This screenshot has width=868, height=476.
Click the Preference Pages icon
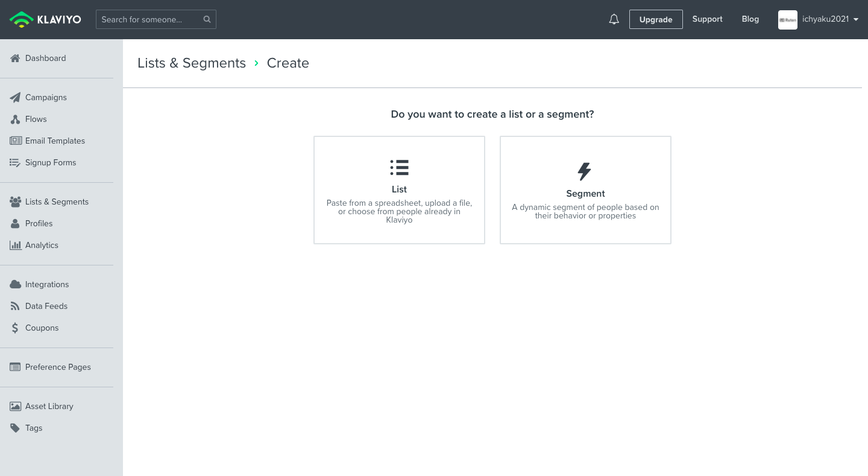15,367
